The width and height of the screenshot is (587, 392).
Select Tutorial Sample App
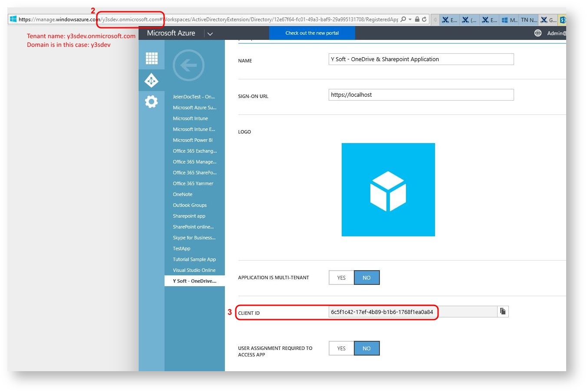point(195,259)
